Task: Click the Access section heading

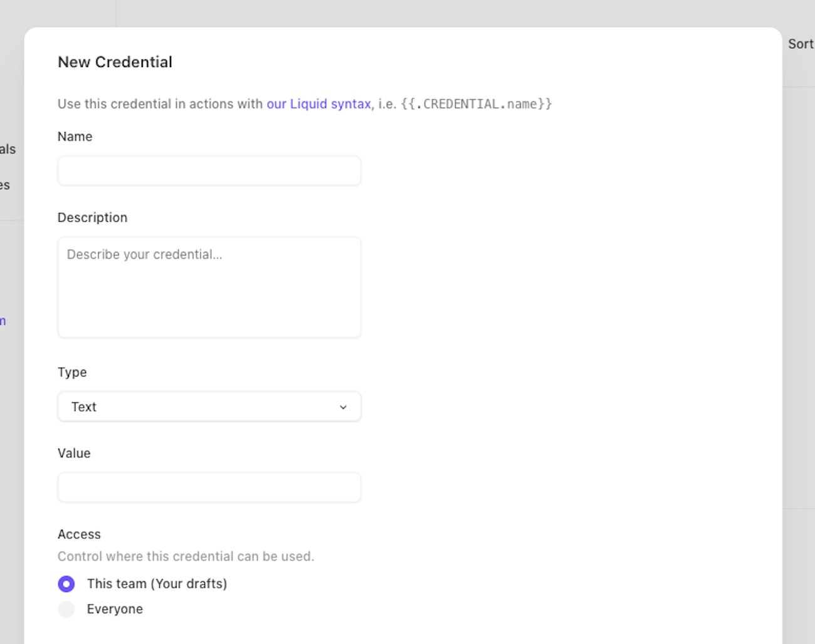Action: point(79,534)
